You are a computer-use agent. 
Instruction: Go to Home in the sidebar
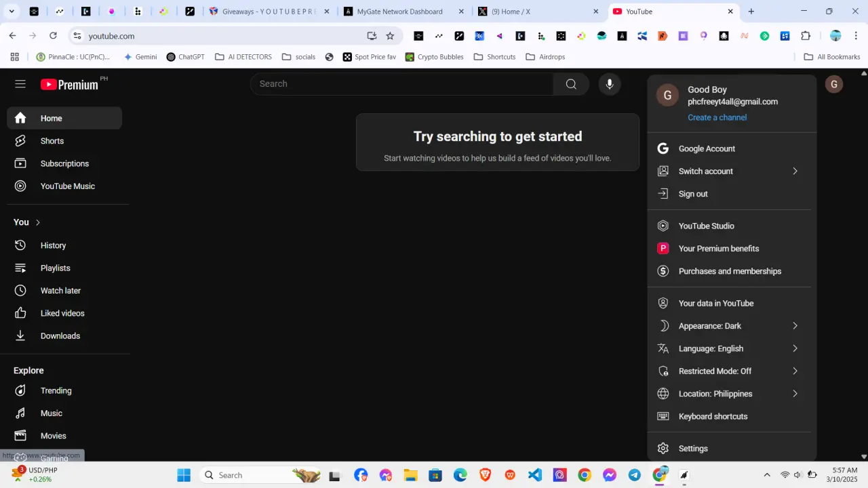[64, 118]
